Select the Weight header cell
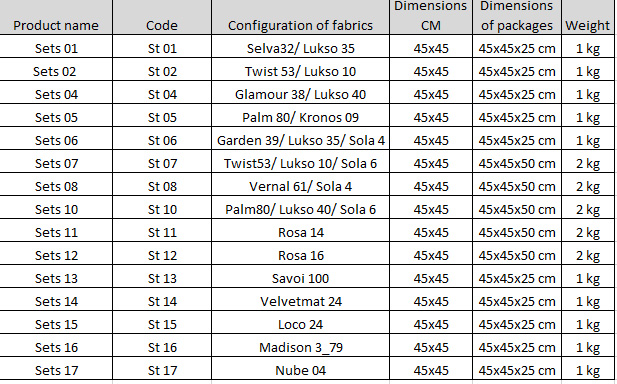 point(587,17)
